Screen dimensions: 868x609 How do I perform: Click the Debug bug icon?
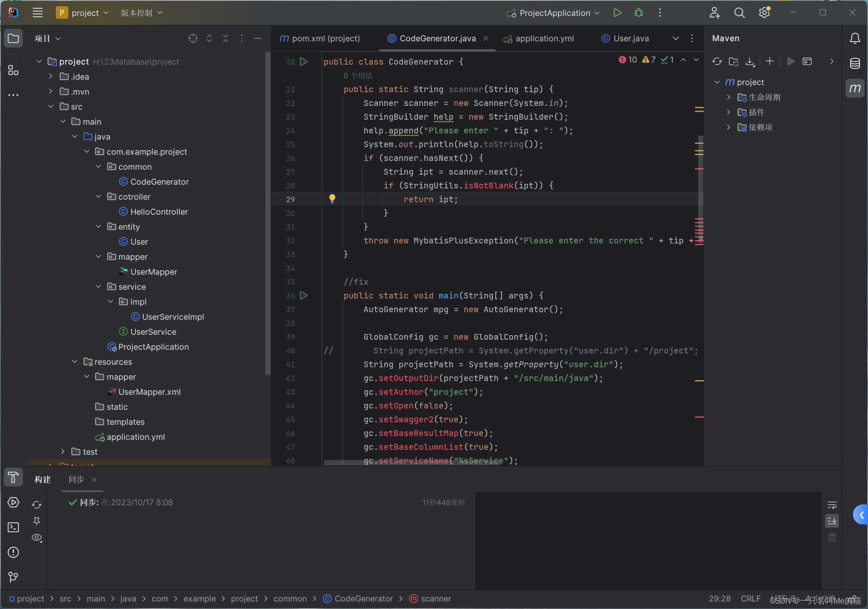[x=638, y=13]
